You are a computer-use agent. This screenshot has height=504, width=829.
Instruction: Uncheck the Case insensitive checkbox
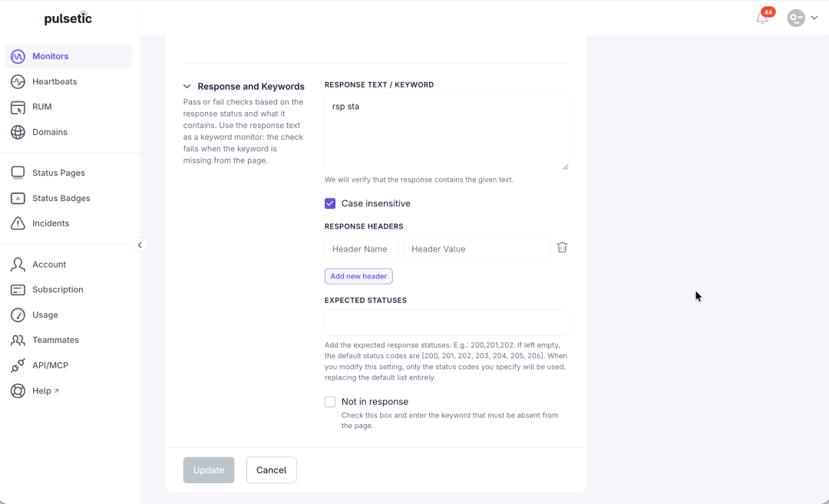[x=330, y=203]
